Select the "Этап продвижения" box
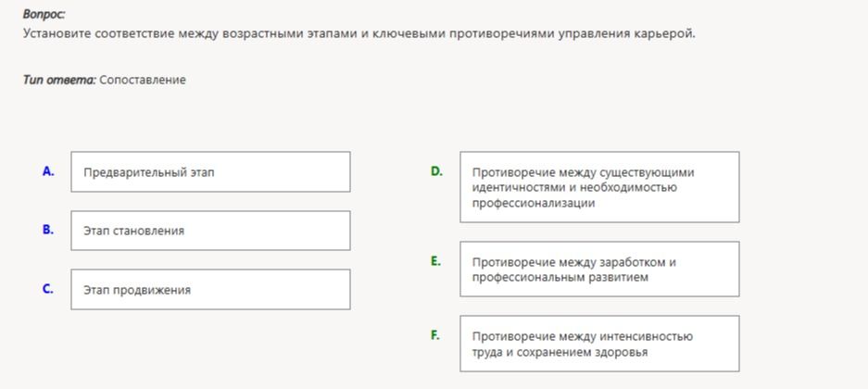This screenshot has height=389, width=868. coord(210,289)
